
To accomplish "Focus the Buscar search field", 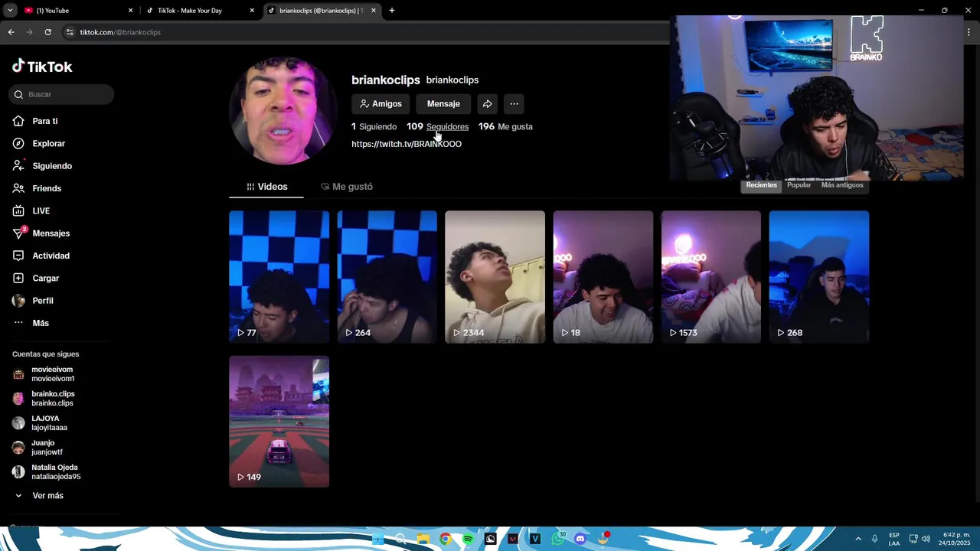I will tap(61, 94).
